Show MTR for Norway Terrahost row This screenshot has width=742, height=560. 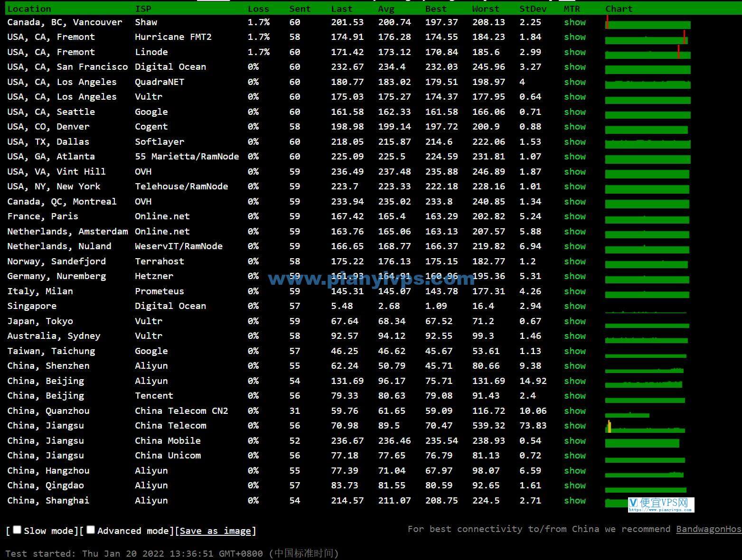coord(575,261)
